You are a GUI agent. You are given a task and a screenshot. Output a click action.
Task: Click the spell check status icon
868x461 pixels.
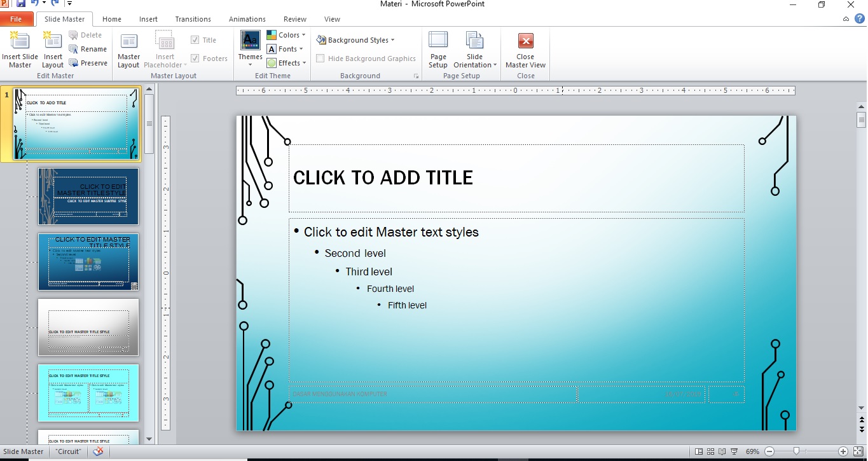point(98,451)
